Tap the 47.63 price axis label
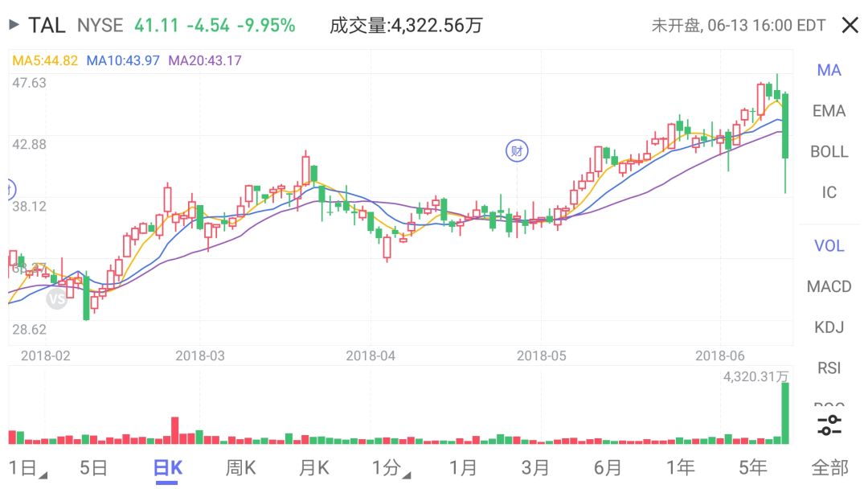The width and height of the screenshot is (868, 489). tap(30, 83)
